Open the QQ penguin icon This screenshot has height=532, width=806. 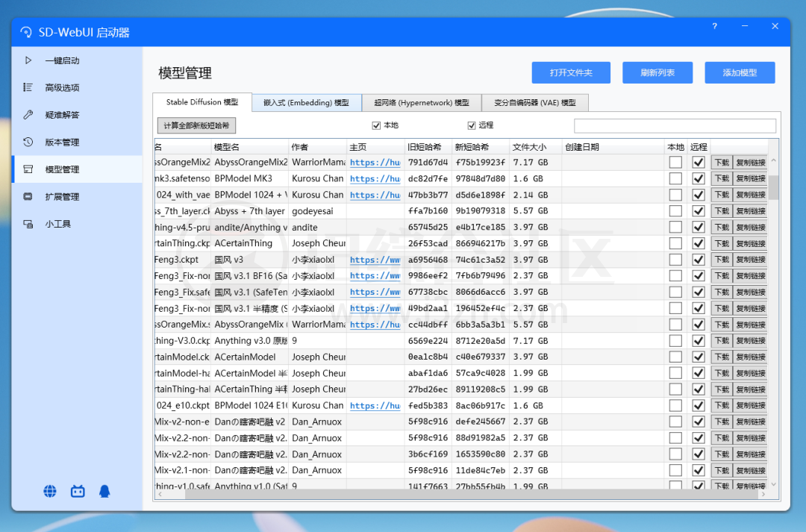coord(104,492)
